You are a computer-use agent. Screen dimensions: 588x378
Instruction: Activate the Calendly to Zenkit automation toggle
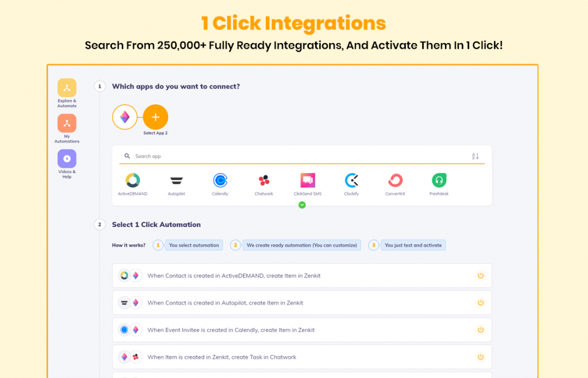coord(481,330)
